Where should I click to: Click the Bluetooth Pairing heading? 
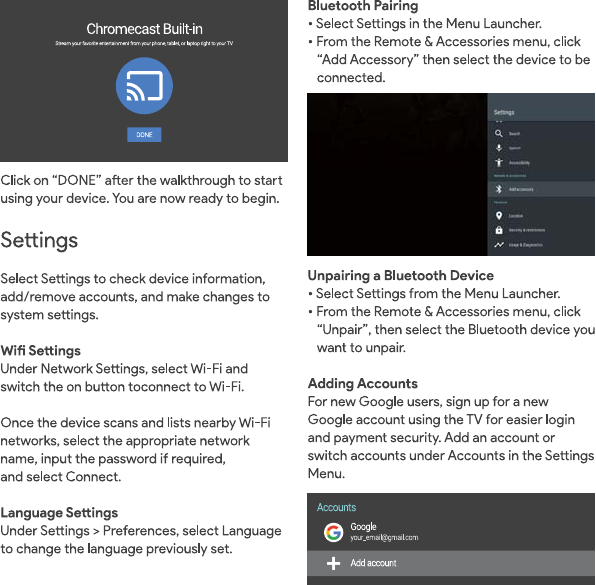coord(363,6)
